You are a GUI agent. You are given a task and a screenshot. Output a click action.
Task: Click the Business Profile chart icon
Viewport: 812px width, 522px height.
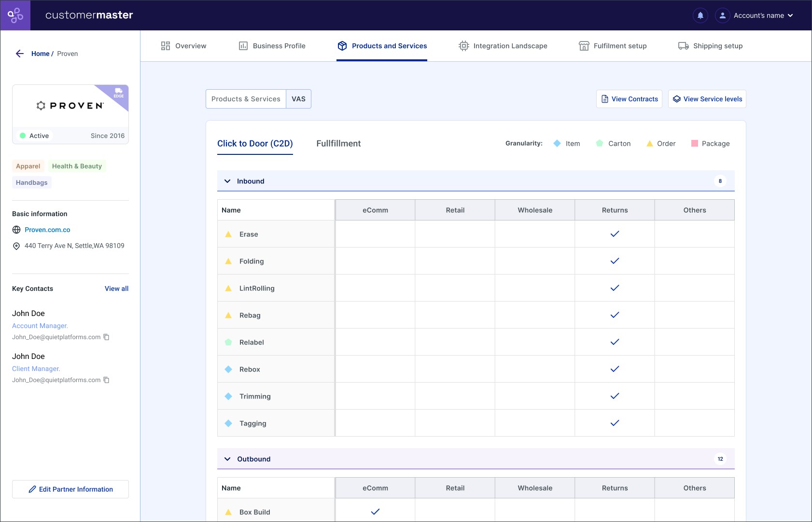click(243, 46)
